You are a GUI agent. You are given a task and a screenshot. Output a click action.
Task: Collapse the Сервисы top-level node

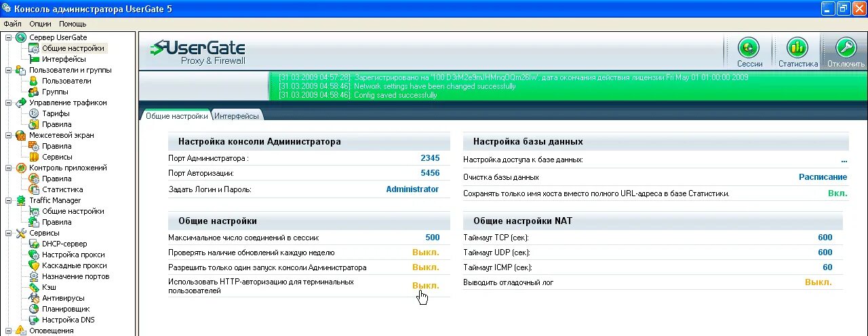click(x=9, y=233)
